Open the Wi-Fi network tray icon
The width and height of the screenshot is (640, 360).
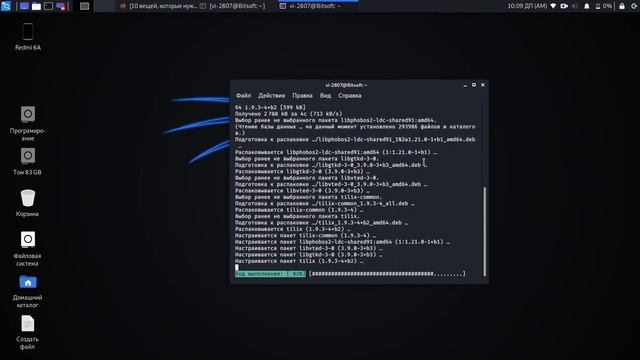pyautogui.click(x=553, y=6)
